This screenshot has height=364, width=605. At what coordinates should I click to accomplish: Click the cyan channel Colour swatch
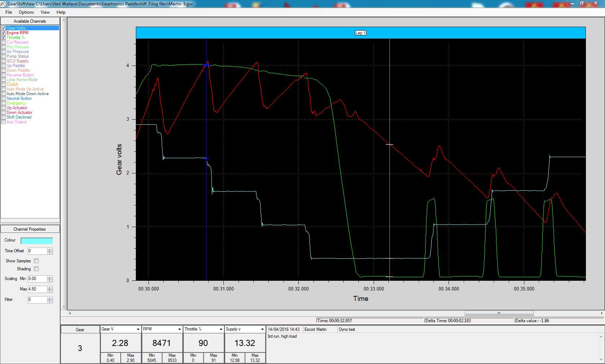click(x=37, y=241)
